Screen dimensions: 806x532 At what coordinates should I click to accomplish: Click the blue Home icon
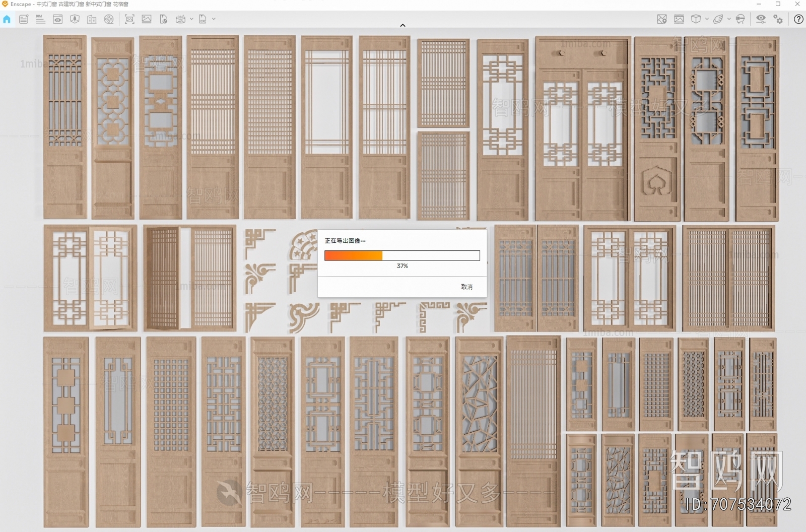pyautogui.click(x=7, y=19)
